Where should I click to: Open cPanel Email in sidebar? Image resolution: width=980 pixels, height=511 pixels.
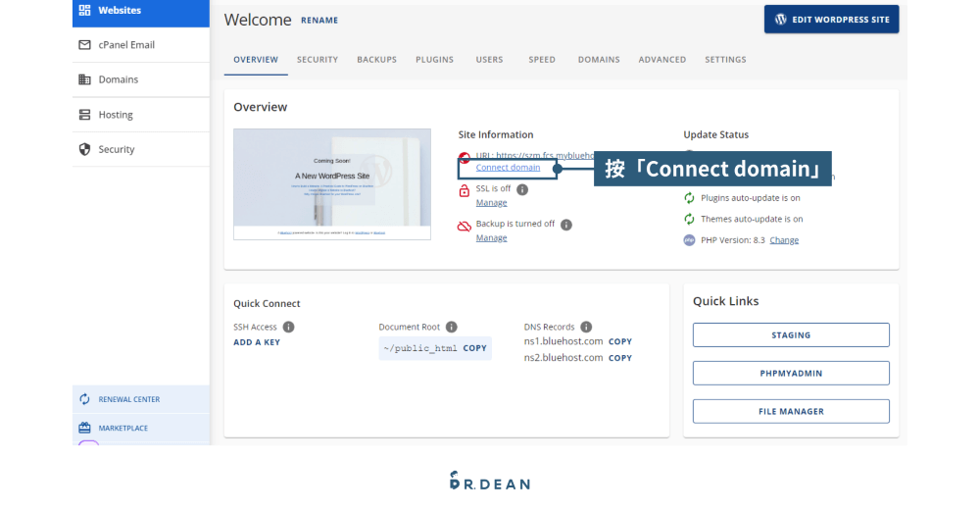tap(126, 45)
